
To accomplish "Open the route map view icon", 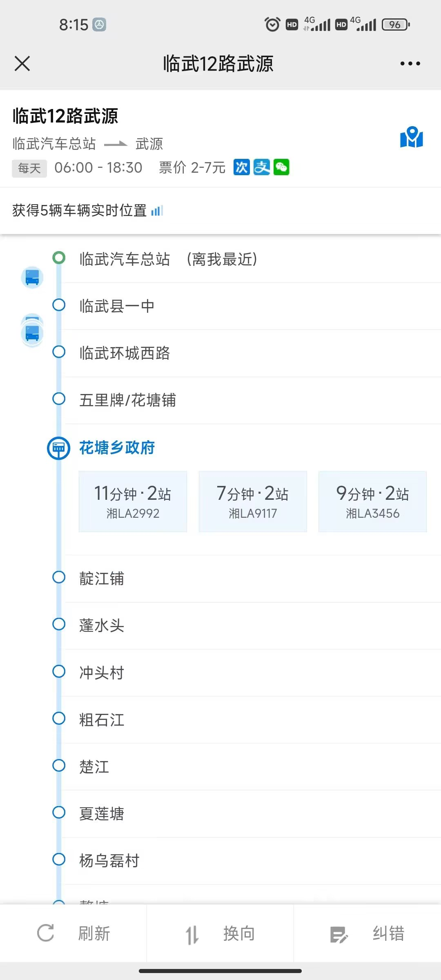I will coord(412,137).
